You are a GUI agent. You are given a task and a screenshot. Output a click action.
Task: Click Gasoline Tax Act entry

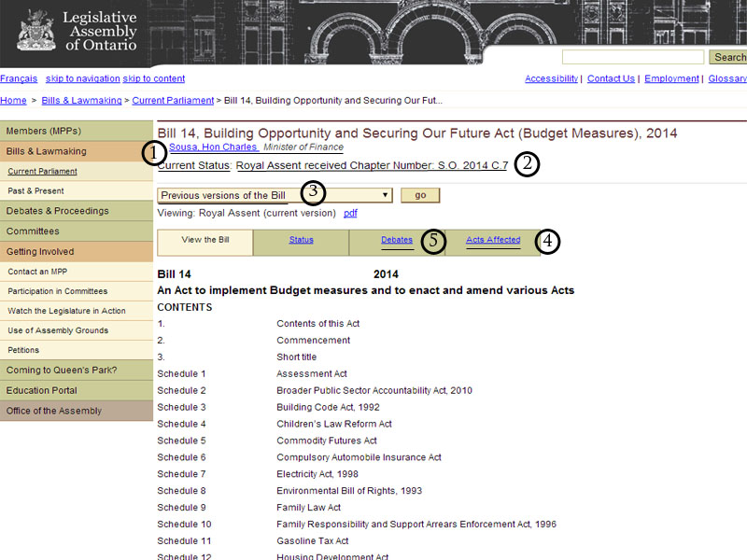(x=313, y=541)
